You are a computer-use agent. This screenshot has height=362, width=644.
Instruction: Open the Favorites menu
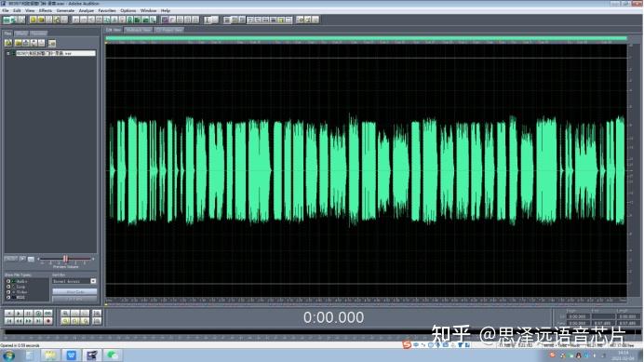[107, 10]
